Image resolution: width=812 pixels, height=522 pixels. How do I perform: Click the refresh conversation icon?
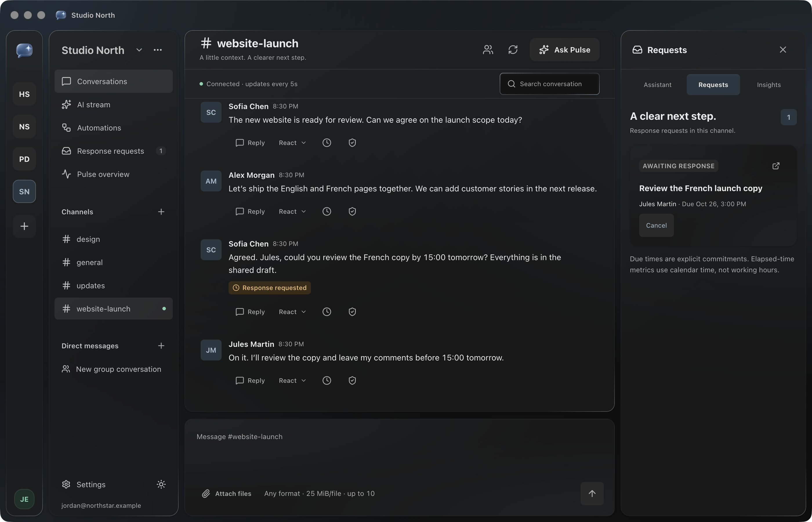pos(513,50)
